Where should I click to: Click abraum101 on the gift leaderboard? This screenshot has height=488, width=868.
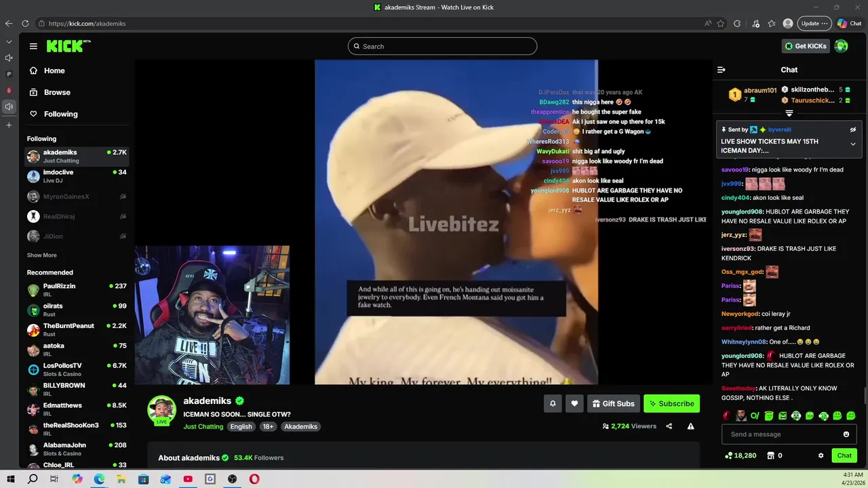(x=759, y=90)
